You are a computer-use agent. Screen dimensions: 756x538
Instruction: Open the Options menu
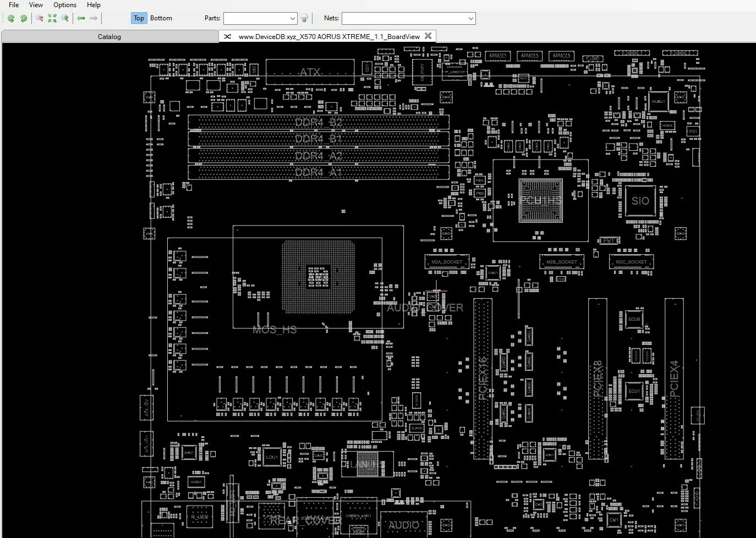click(65, 4)
